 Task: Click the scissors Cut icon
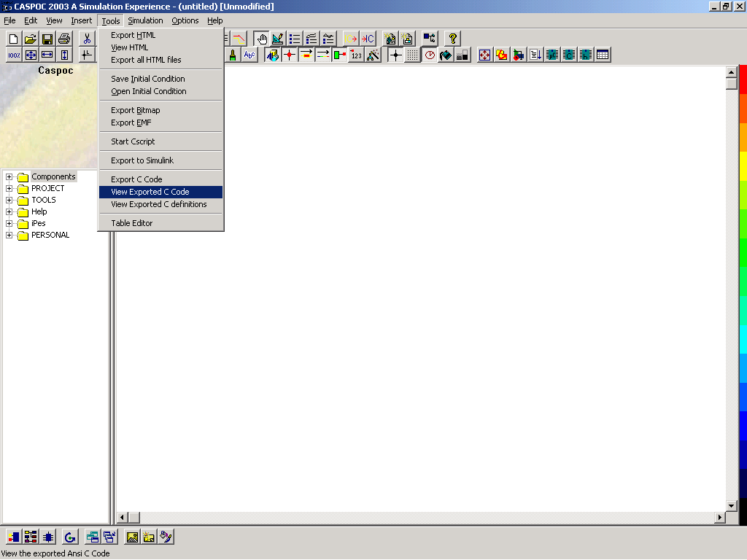(x=87, y=39)
